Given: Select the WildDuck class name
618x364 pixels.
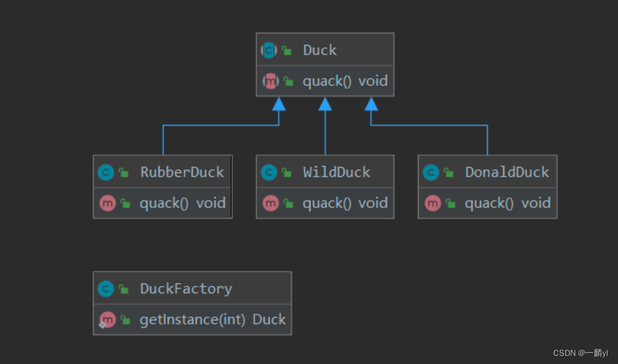Looking at the screenshot, I should click(336, 172).
